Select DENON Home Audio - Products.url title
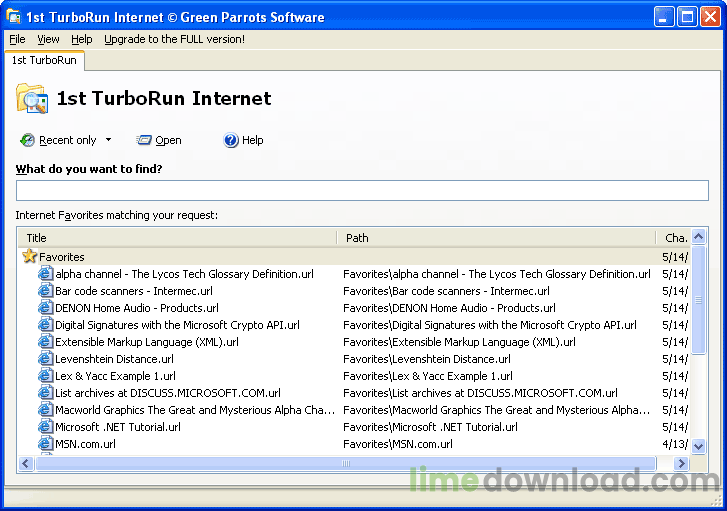727x511 pixels. point(137,308)
